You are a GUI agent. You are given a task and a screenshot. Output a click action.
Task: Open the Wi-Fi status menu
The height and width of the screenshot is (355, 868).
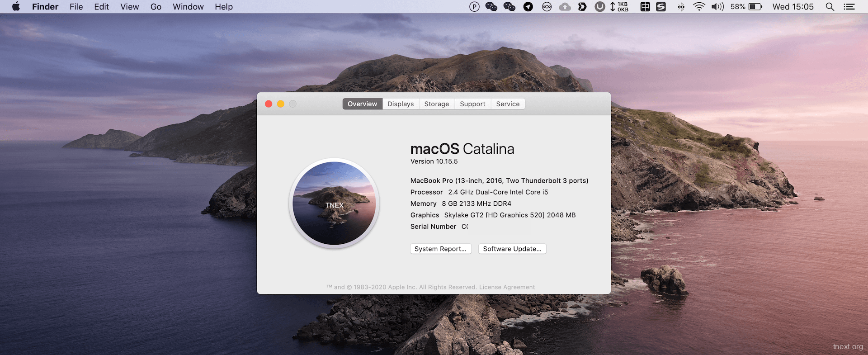699,7
